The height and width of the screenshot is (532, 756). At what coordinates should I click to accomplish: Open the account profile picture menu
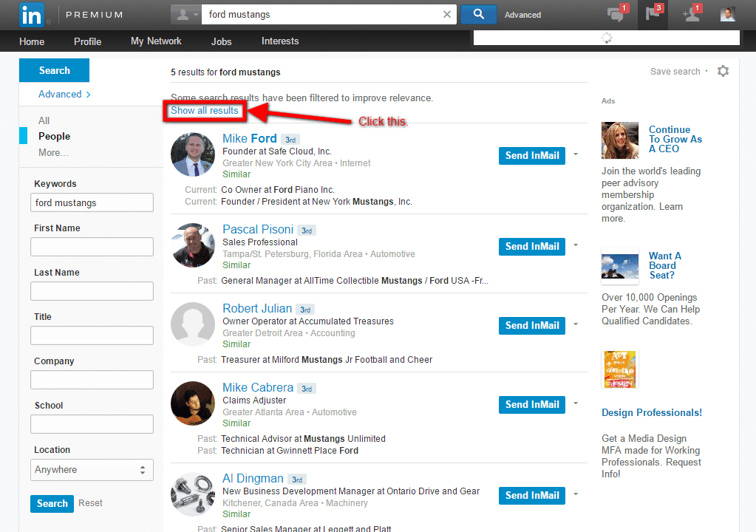tap(728, 14)
